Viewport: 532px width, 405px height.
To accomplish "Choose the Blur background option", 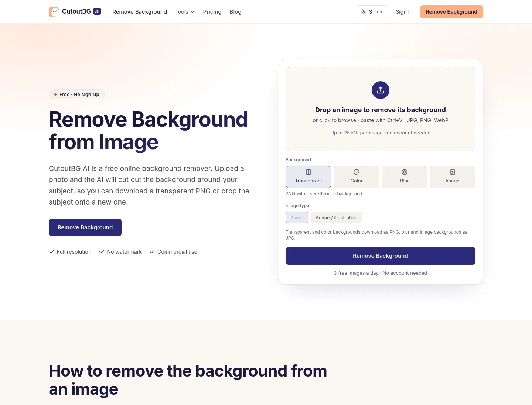I will pyautogui.click(x=405, y=177).
